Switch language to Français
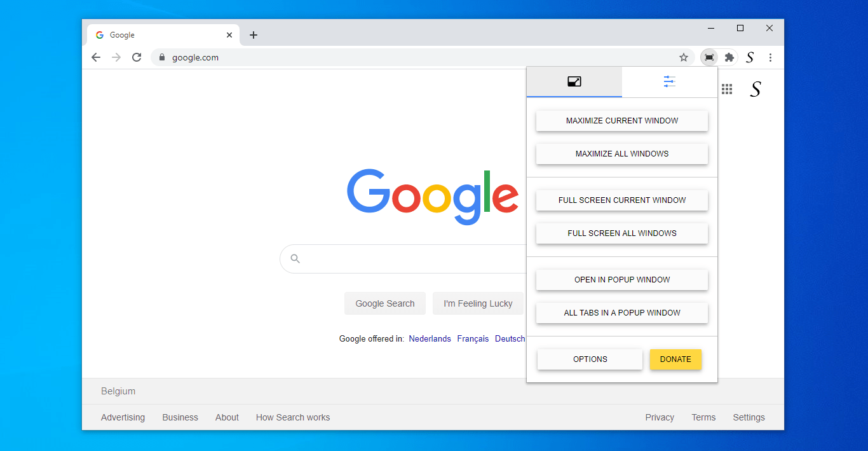This screenshot has width=868, height=451. click(473, 339)
